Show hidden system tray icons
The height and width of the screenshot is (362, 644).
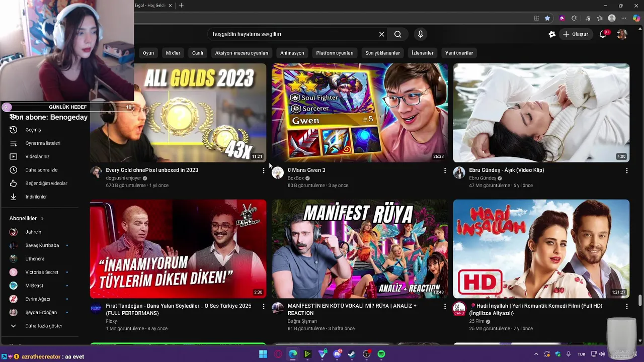pos(536,354)
